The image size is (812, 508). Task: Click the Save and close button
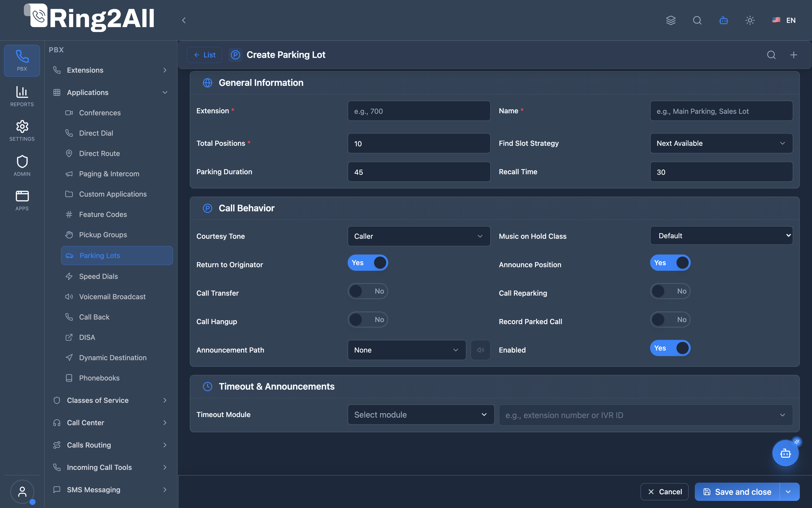[737, 492]
